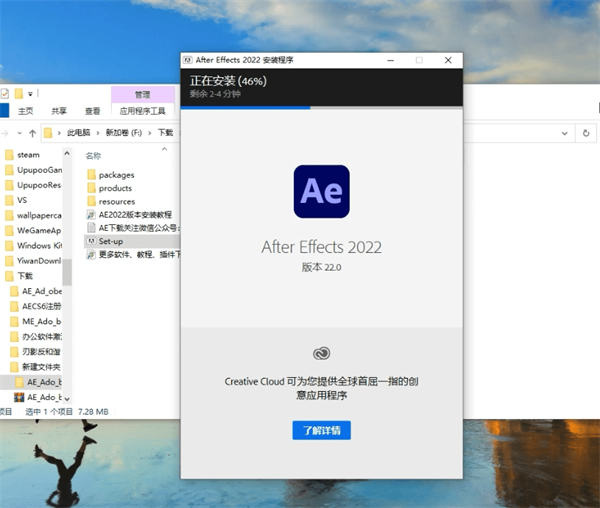Select YiwanDownl folder in navigation tree
Screen dimensions: 600x508
(x=34, y=261)
